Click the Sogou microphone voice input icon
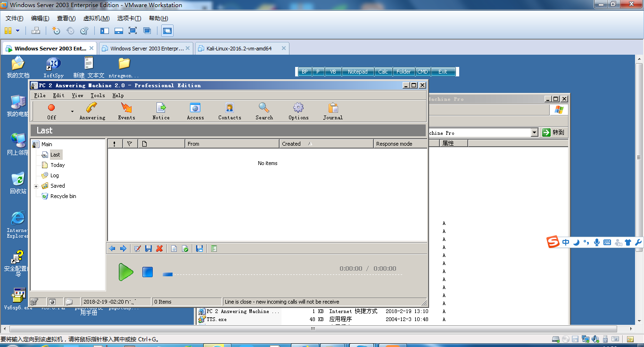 [x=597, y=242]
